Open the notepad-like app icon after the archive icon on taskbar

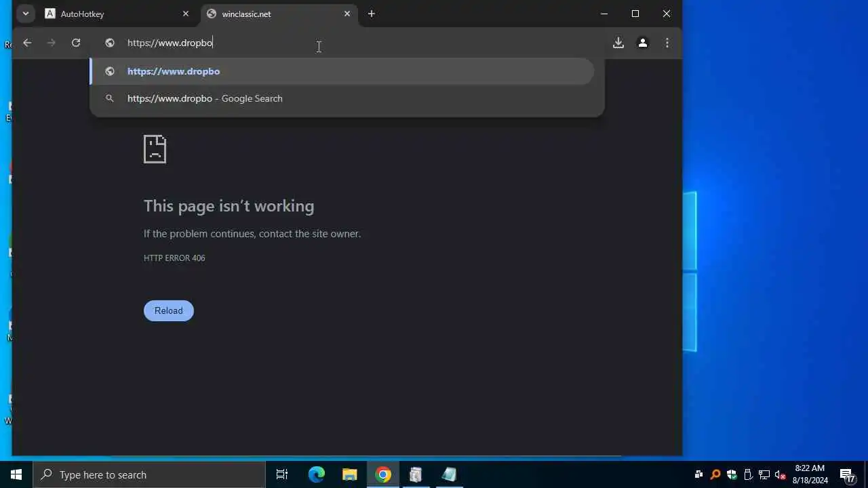pyautogui.click(x=449, y=474)
